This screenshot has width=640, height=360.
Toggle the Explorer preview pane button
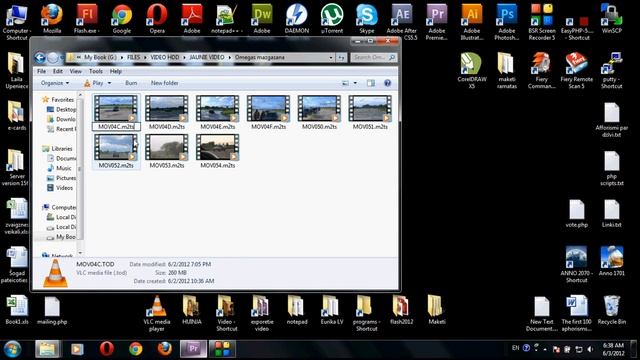[371, 83]
